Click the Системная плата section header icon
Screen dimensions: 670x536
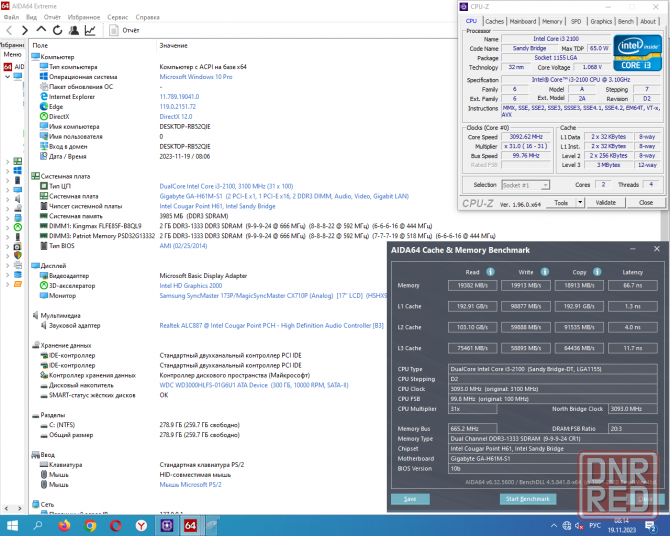point(35,176)
